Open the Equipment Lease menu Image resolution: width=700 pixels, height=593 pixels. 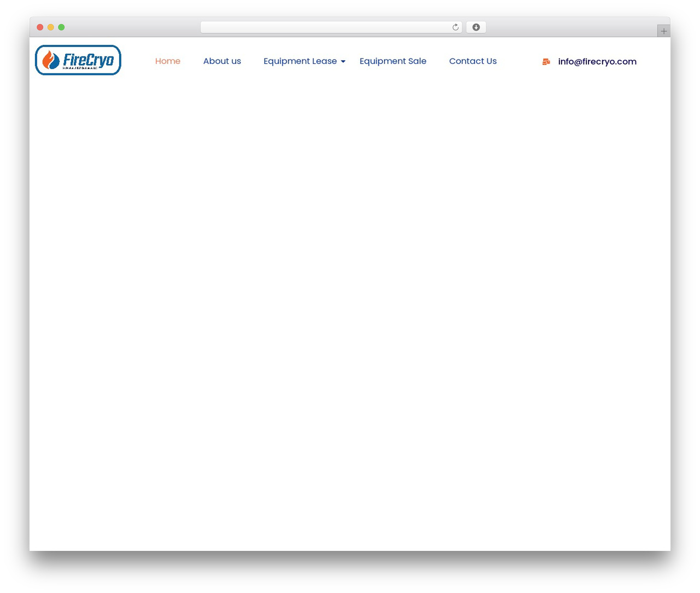[x=300, y=61]
